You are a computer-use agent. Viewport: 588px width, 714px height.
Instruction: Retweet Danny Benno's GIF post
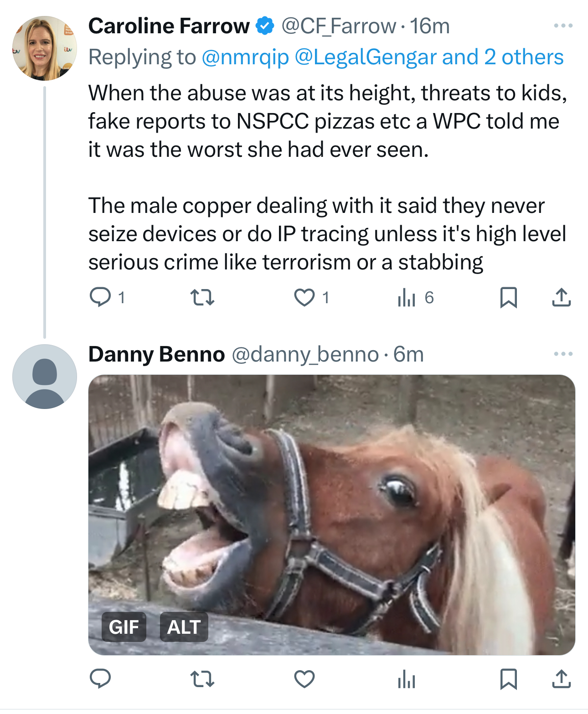click(x=202, y=678)
